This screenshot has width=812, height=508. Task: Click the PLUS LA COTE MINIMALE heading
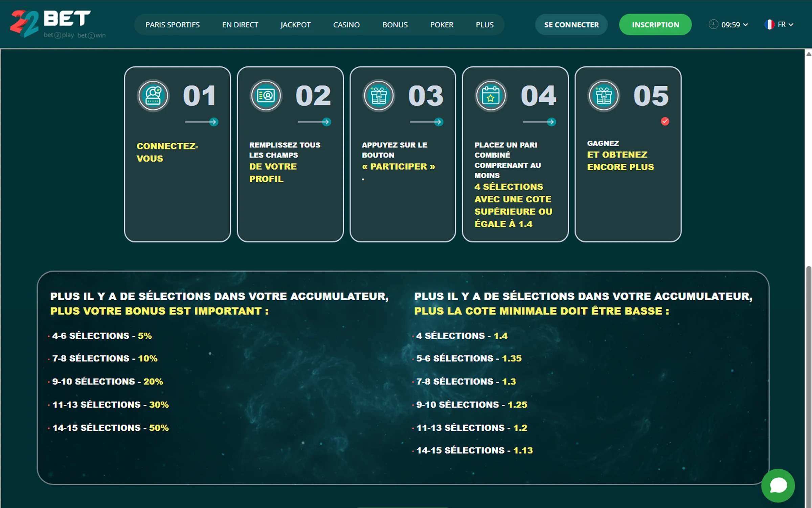(x=541, y=311)
